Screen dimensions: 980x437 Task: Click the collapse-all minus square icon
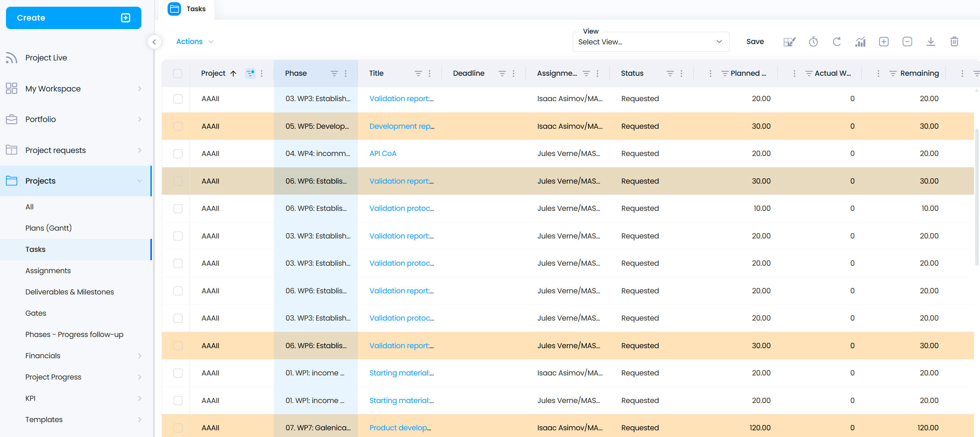[907, 41]
